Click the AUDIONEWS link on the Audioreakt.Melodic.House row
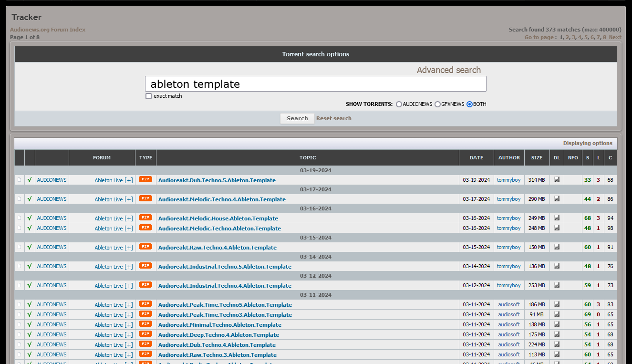The image size is (632, 364). 52,218
